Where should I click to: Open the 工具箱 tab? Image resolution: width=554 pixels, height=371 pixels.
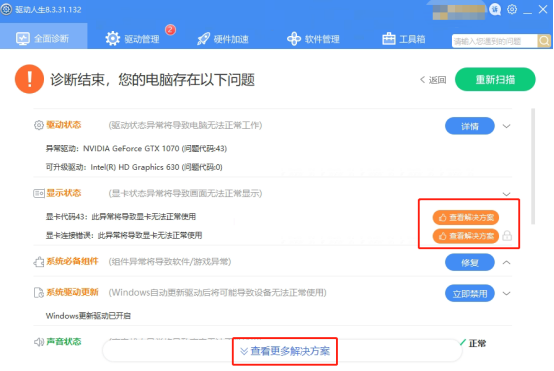click(404, 39)
